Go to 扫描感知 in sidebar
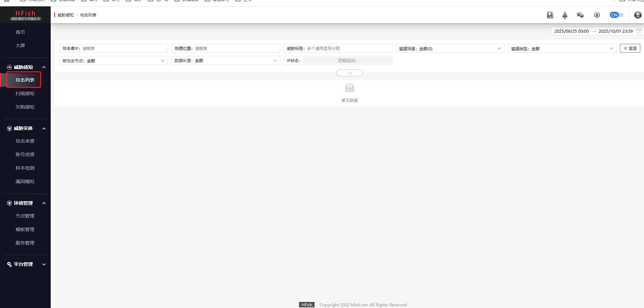Viewport: 644px width, 308px height. click(x=25, y=93)
